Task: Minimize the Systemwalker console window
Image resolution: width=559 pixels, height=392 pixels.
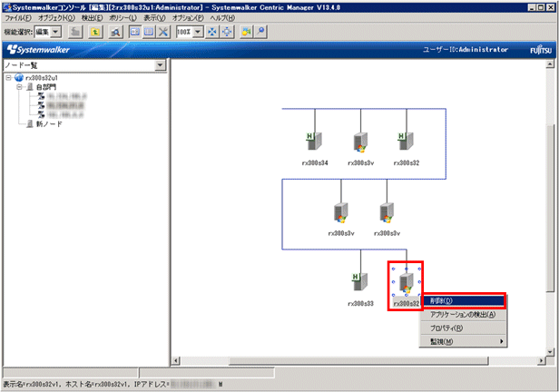Action: (x=532, y=7)
